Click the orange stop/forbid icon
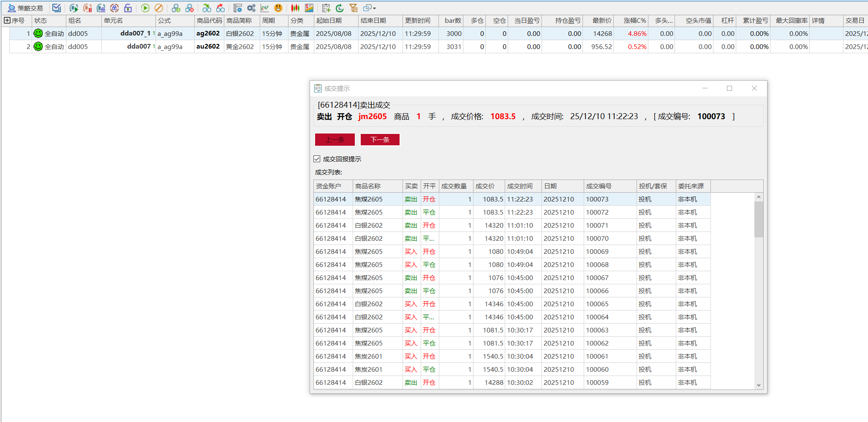The image size is (868, 422). click(x=159, y=8)
